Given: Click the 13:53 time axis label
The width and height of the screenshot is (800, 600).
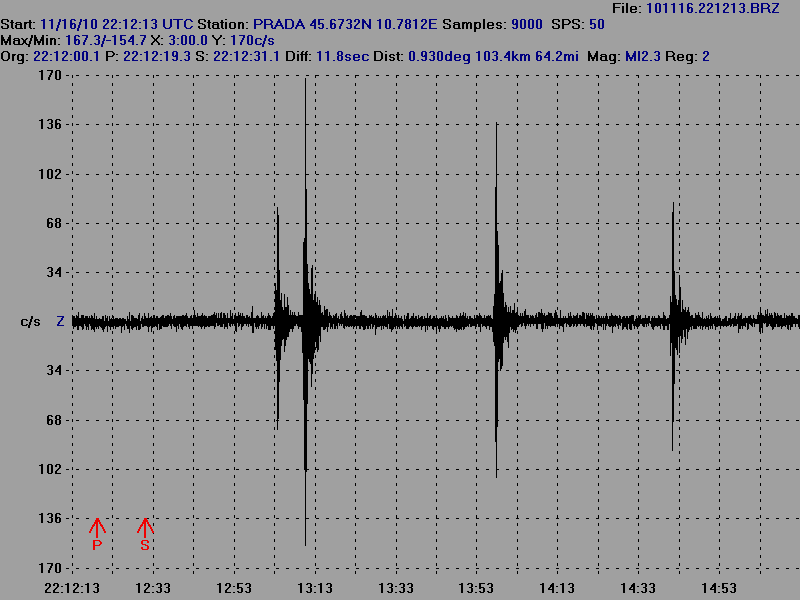Looking at the screenshot, I should pos(476,588).
